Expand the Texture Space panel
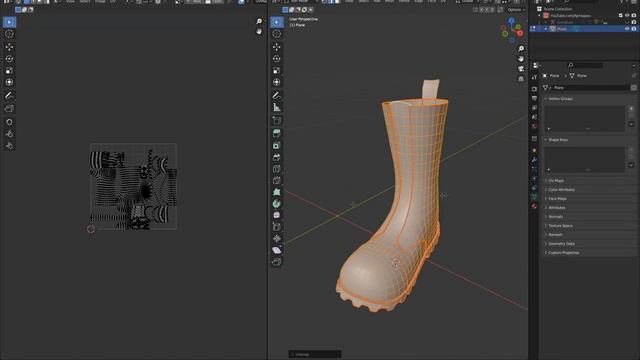640x360 pixels. tap(590, 225)
